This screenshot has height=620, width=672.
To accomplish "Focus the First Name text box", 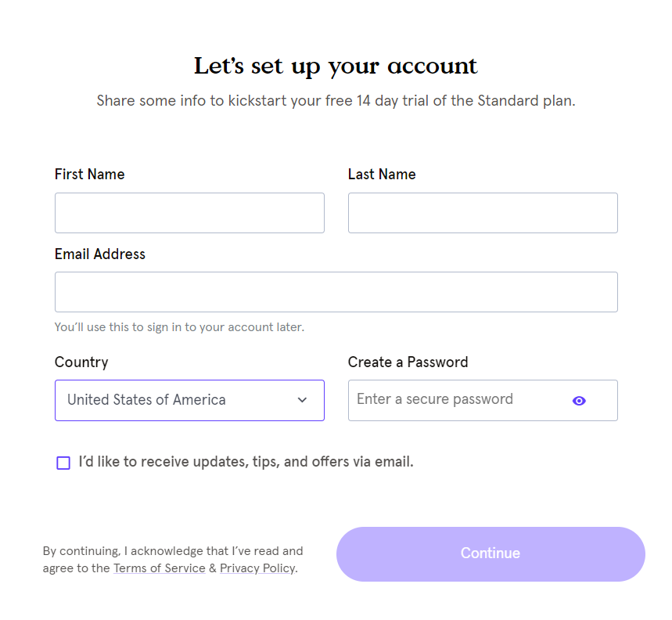I will pyautogui.click(x=189, y=213).
